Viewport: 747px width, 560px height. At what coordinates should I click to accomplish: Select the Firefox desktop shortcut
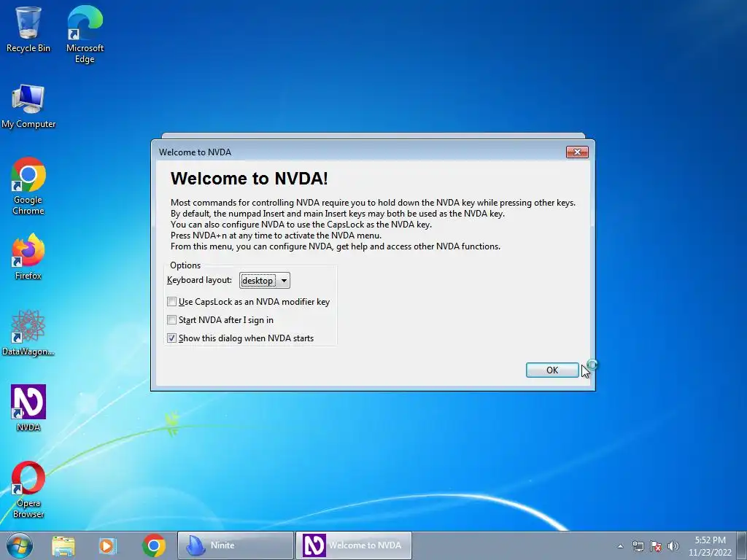(x=28, y=256)
